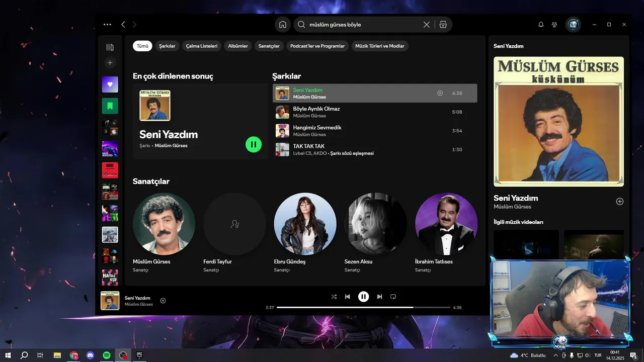This screenshot has width=644, height=362.
Task: Select the Müzik Türleri ve Modlar chip
Action: pyautogui.click(x=380, y=46)
